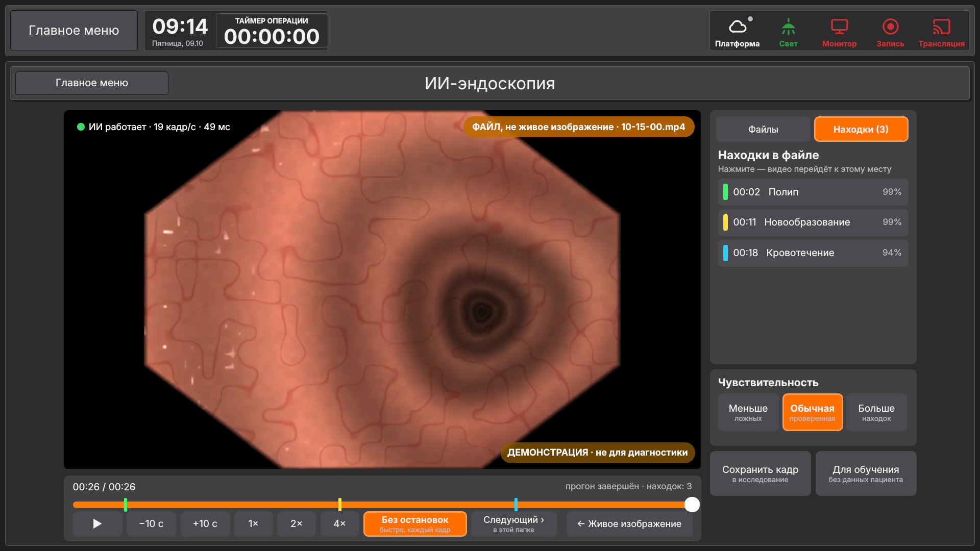980x551 pixels.
Task: Go to Следующий file in folder
Action: (x=514, y=524)
